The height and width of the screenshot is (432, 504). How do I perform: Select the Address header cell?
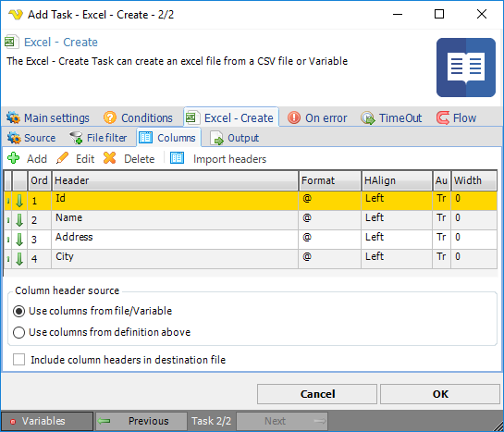click(x=175, y=240)
